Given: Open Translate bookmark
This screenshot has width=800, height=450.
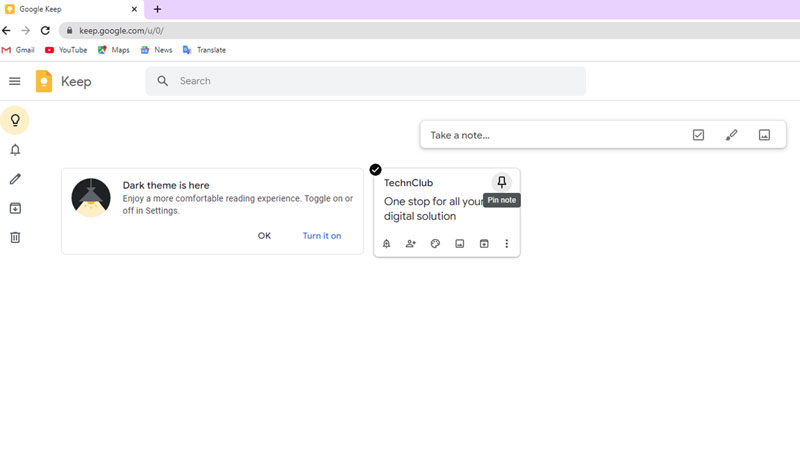Looking at the screenshot, I should coord(205,50).
